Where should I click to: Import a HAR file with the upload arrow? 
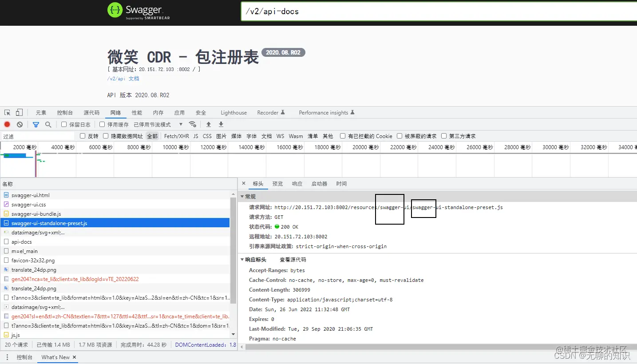coord(209,124)
